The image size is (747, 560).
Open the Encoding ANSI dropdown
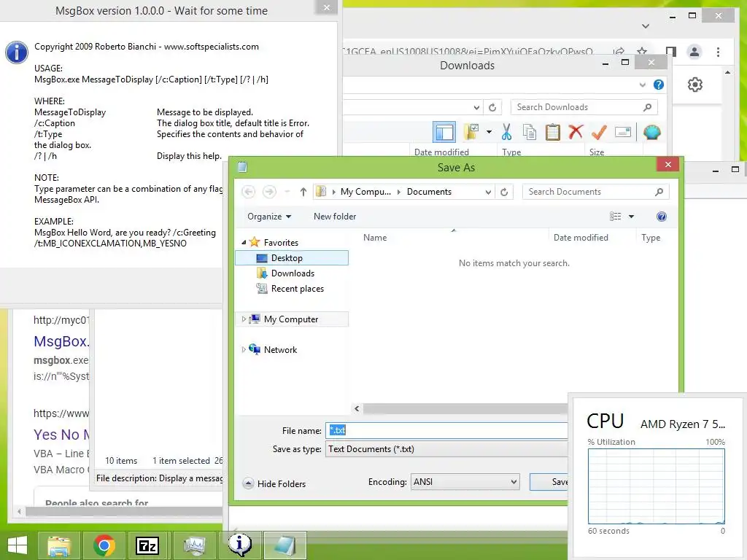465,482
